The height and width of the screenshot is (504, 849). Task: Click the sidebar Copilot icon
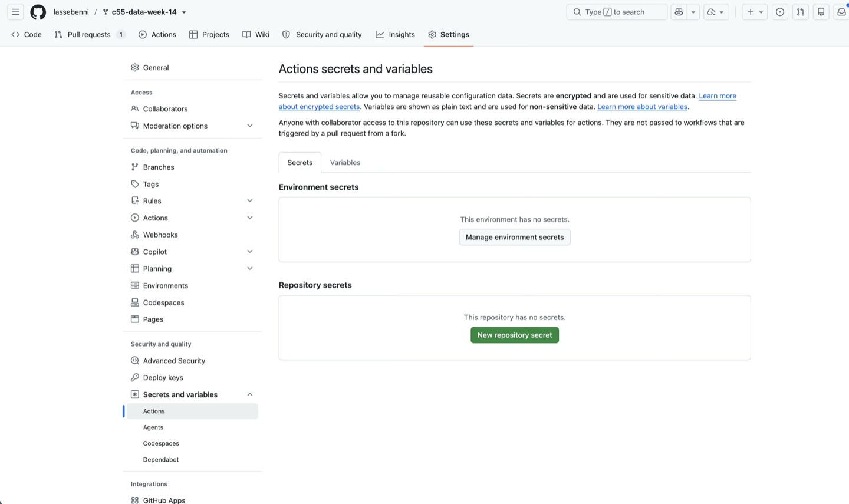tap(135, 252)
